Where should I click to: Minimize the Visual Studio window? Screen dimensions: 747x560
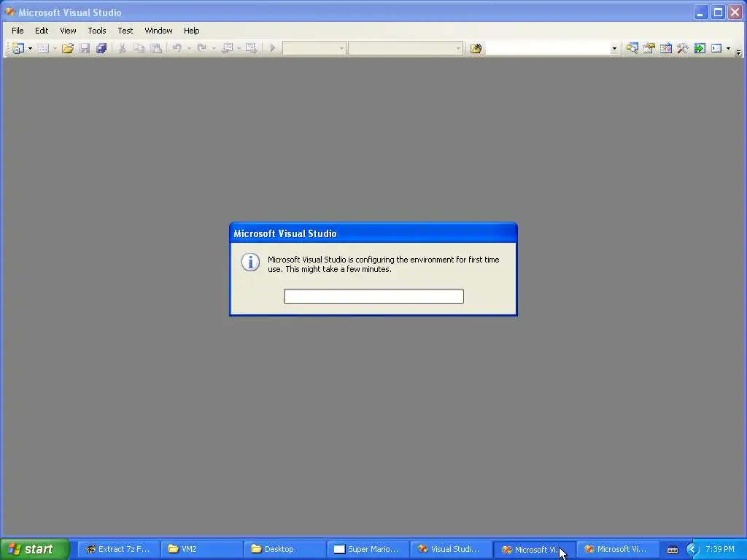tap(700, 12)
